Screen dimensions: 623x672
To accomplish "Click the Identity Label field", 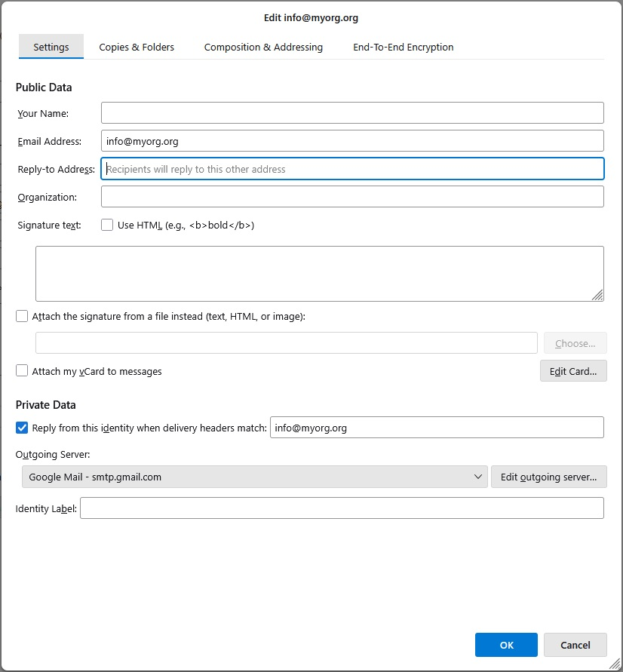I will pos(342,508).
